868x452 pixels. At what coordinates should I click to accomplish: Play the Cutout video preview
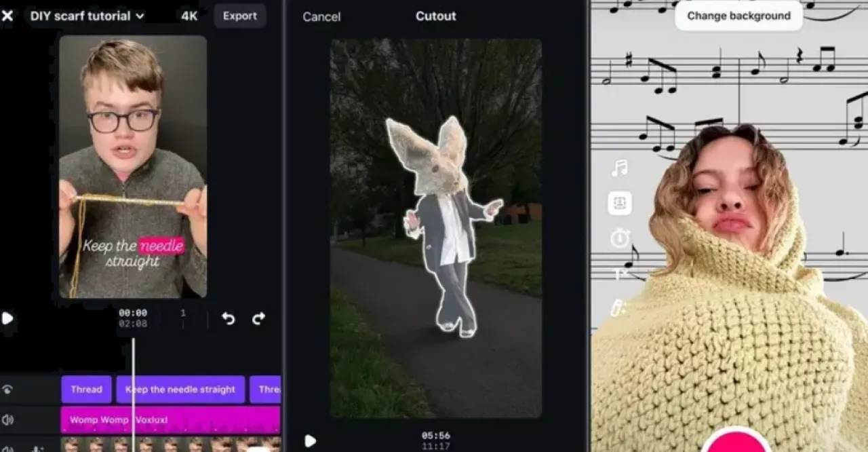pos(310,441)
